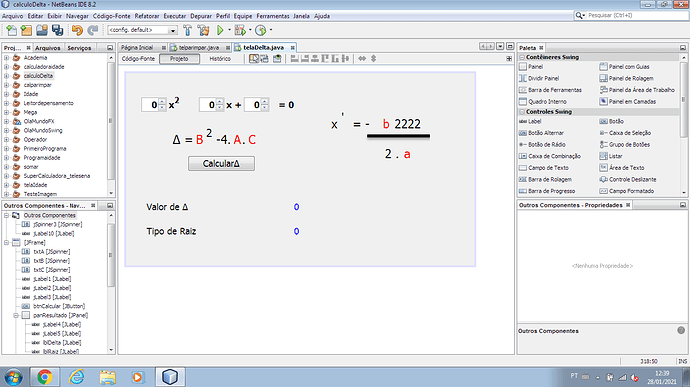Collapse the Outros Componentes navigator node
Image resolution: width=690 pixels, height=387 pixels.
[x=7, y=215]
